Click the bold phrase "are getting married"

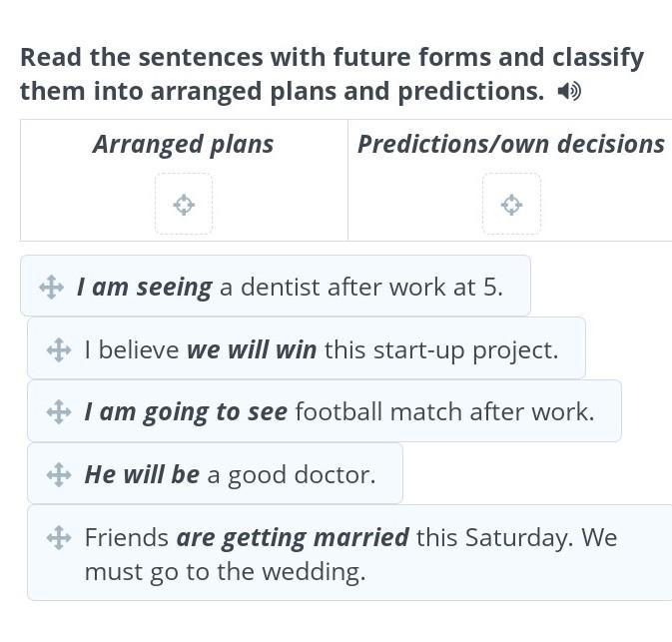293,538
